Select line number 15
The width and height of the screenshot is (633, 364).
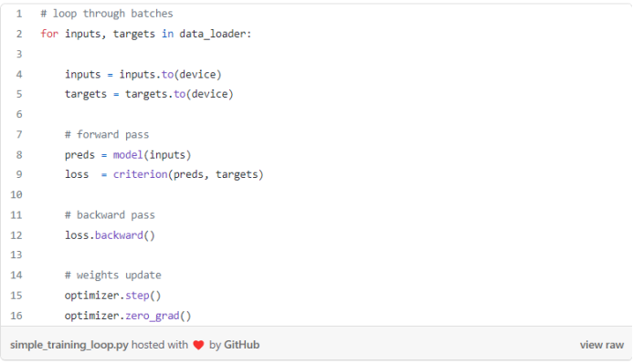[16, 296]
